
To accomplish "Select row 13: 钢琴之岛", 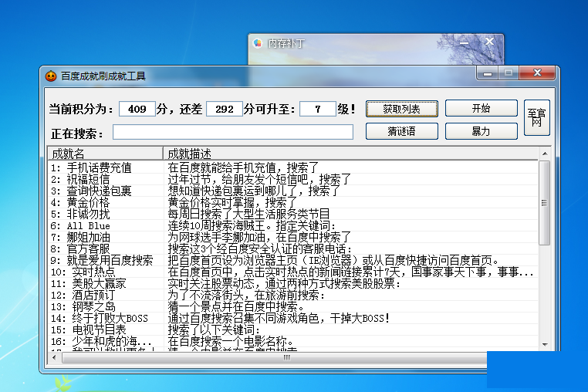I will point(293,307).
